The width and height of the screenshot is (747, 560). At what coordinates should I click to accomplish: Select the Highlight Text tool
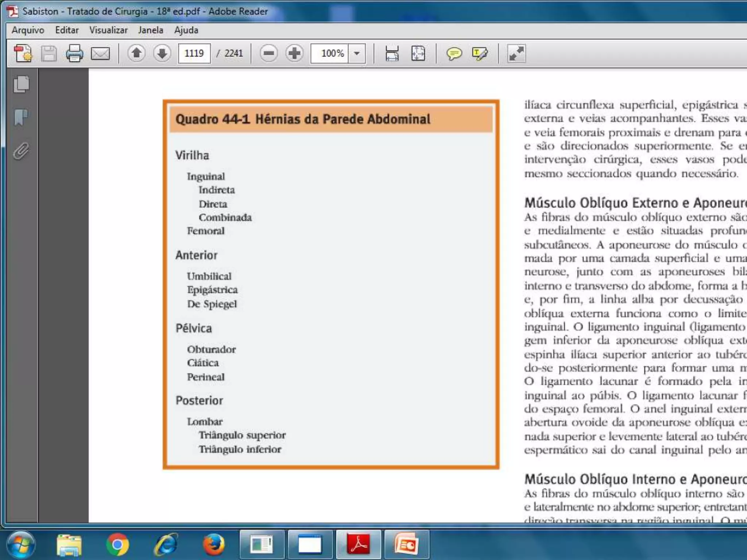(x=480, y=54)
